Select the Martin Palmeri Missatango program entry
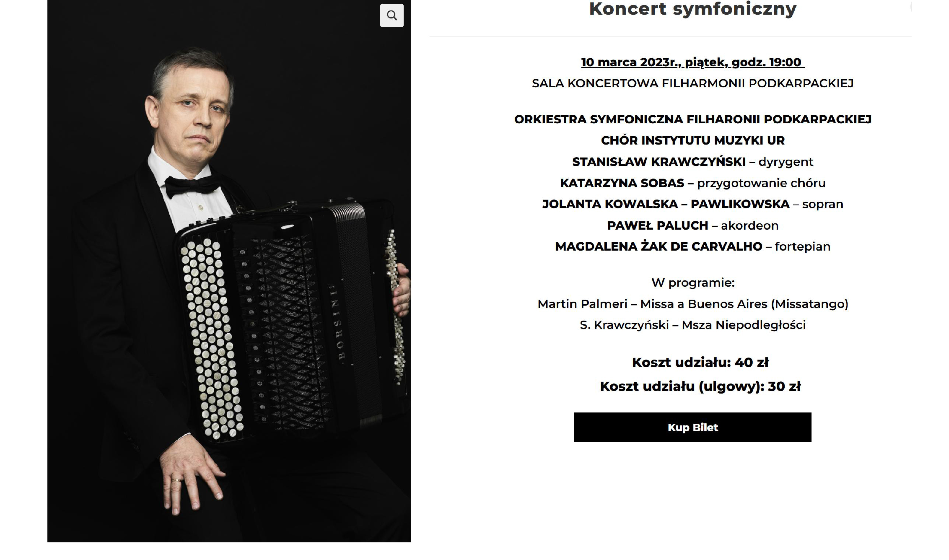This screenshot has height=560, width=949. coord(692,304)
